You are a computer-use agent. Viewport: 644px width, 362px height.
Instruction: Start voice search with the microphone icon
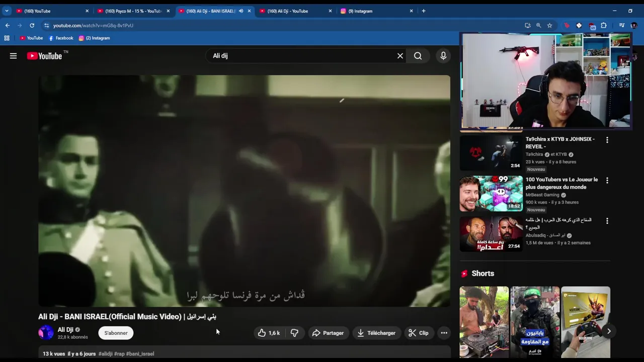click(443, 56)
